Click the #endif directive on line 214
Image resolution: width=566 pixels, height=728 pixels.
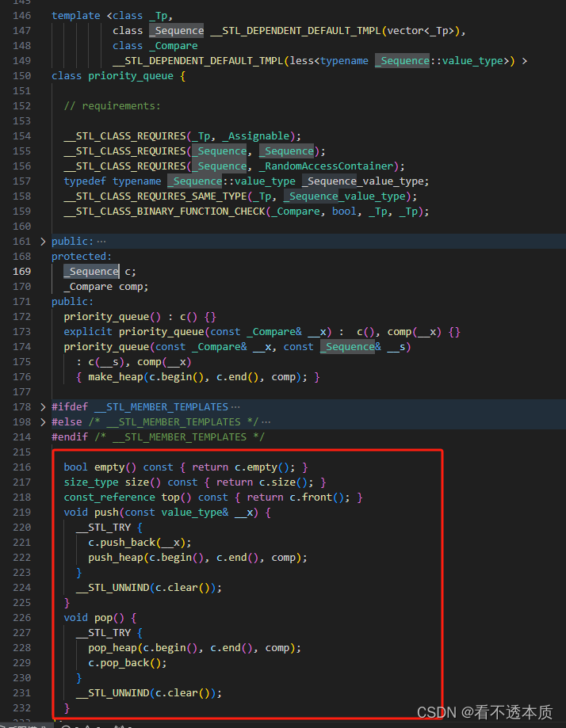click(x=70, y=437)
